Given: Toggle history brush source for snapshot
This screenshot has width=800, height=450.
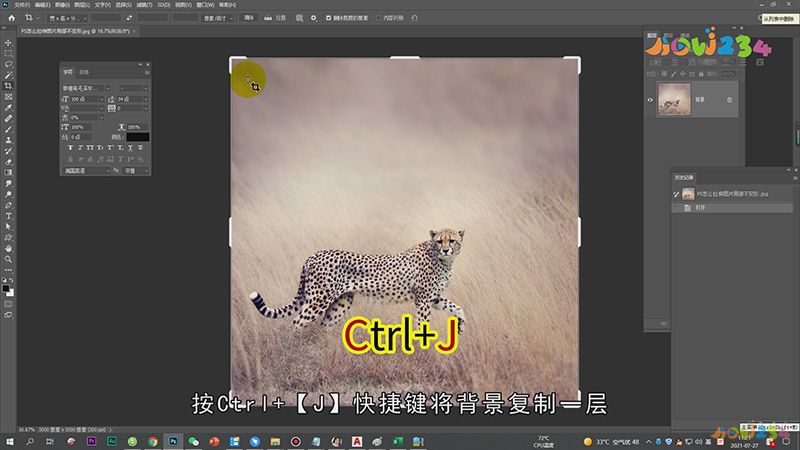Looking at the screenshot, I should click(676, 194).
